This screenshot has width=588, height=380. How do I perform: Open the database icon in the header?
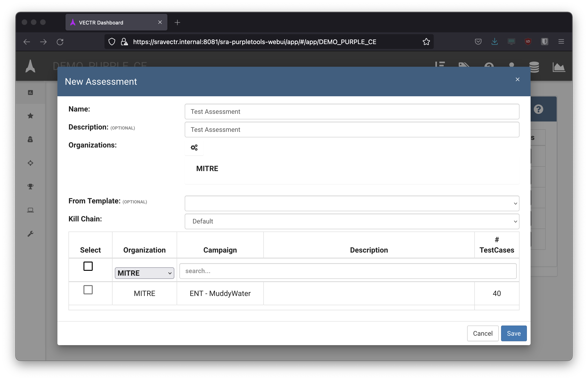pyautogui.click(x=534, y=67)
